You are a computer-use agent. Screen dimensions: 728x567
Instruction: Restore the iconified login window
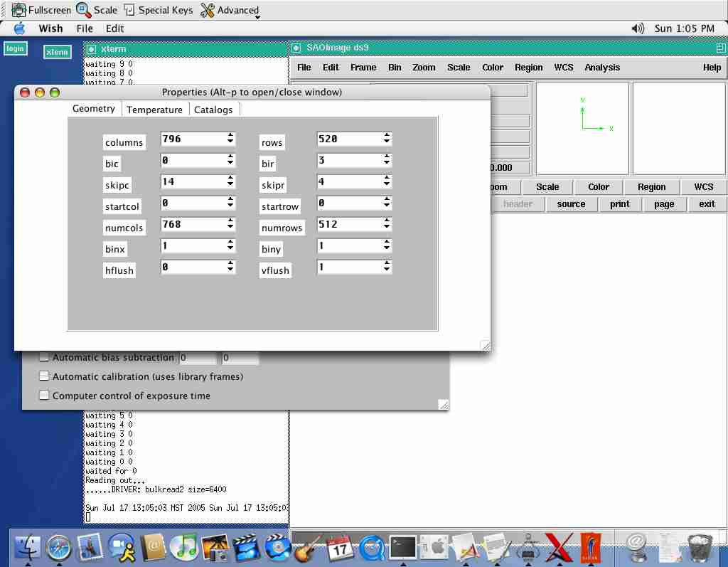[x=16, y=48]
